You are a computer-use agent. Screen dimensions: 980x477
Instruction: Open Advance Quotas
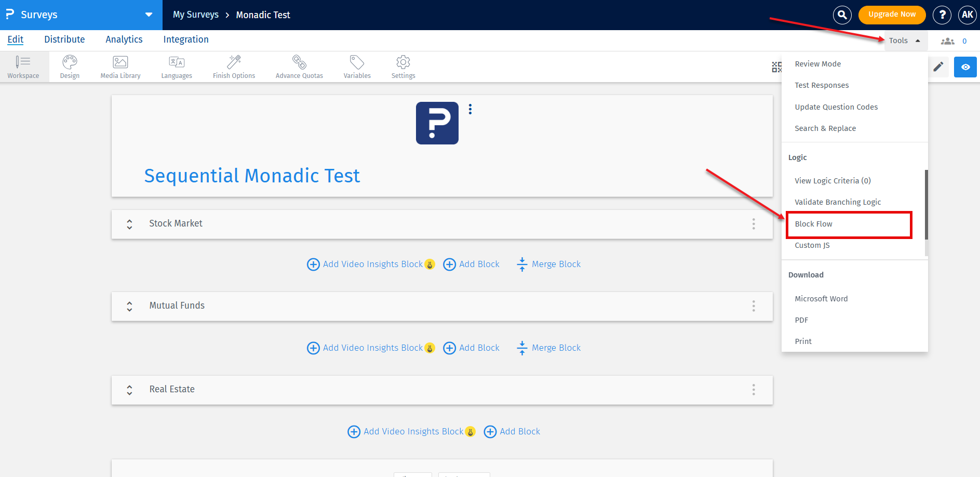tap(299, 67)
